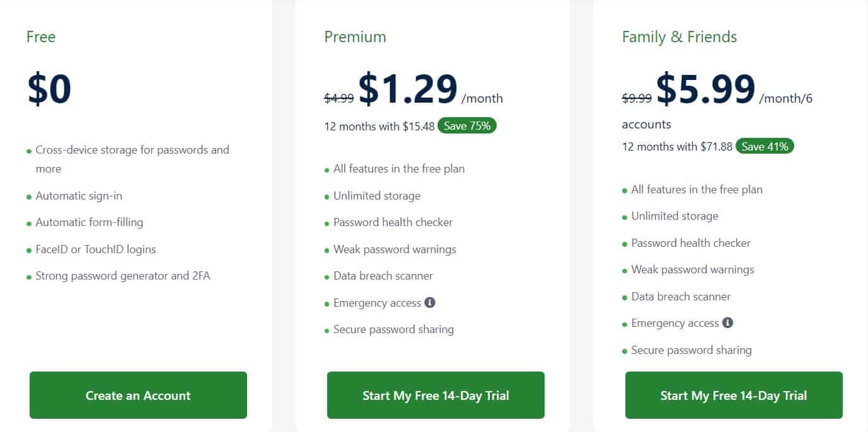Open the Family & Friends plan heading
The image size is (868, 432).
[x=679, y=37]
